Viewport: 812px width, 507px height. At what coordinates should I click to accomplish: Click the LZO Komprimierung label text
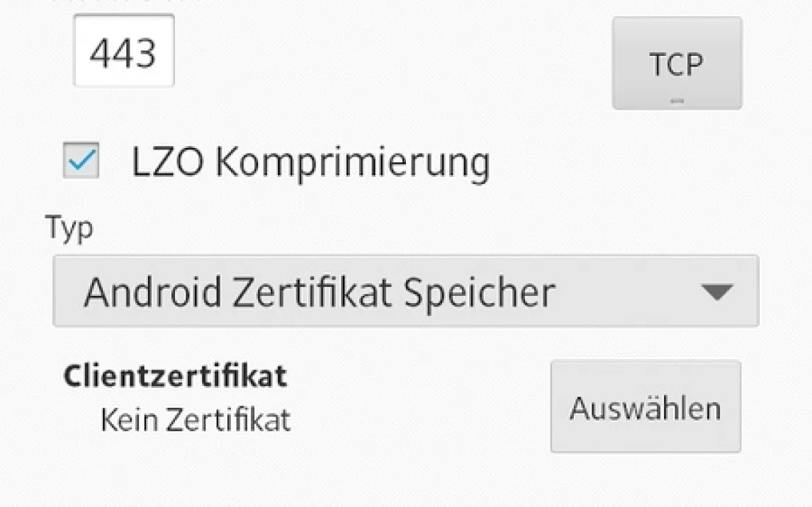310,163
